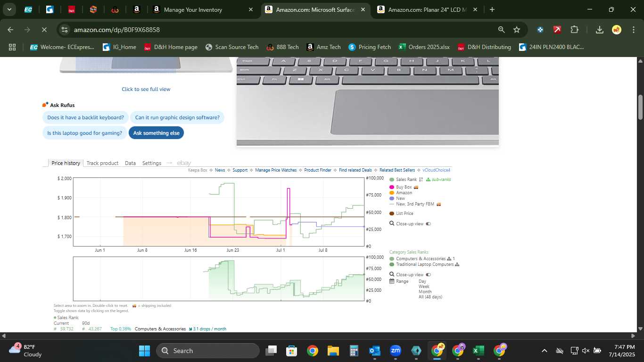Image resolution: width=644 pixels, height=362 pixels.
Task: Open the zoom magnifier icon in address bar
Action: [501, 30]
